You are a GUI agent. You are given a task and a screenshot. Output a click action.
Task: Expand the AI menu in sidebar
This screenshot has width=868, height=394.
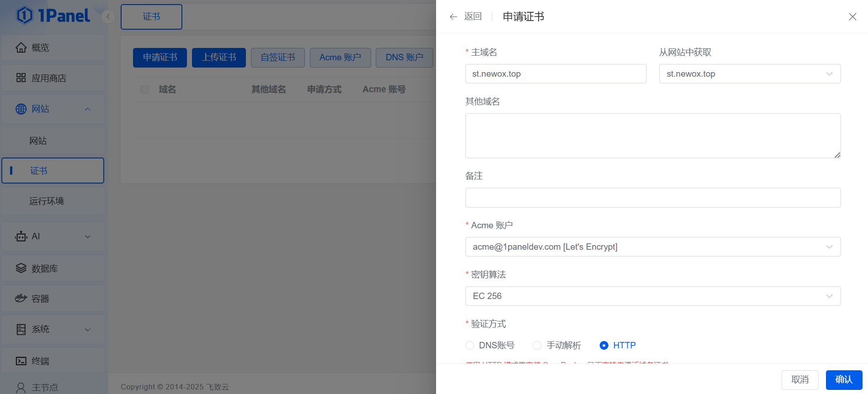point(53,236)
